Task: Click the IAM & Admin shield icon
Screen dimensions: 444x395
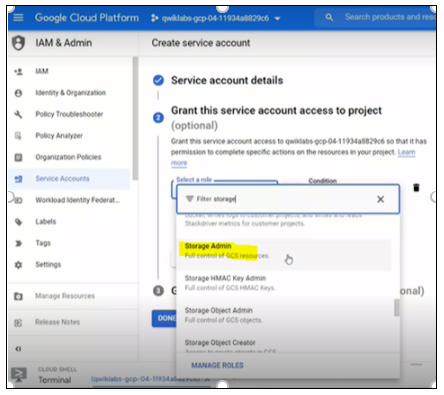Action: tap(18, 43)
